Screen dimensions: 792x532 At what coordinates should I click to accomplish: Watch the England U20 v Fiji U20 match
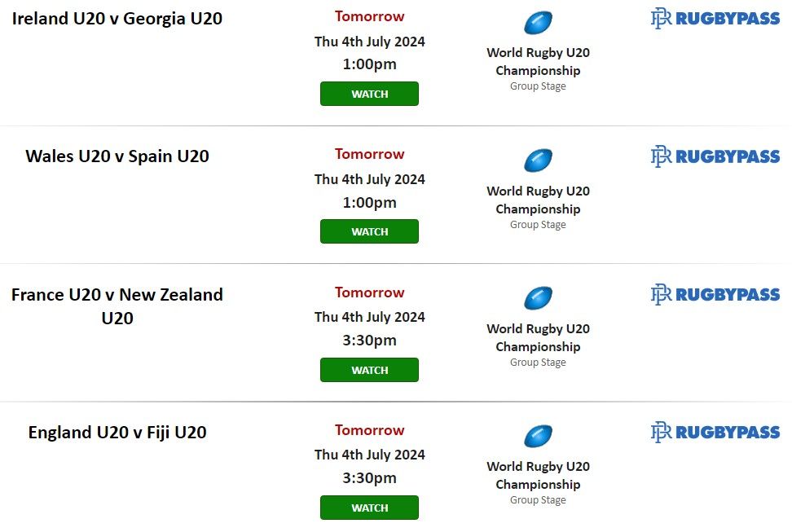369,508
